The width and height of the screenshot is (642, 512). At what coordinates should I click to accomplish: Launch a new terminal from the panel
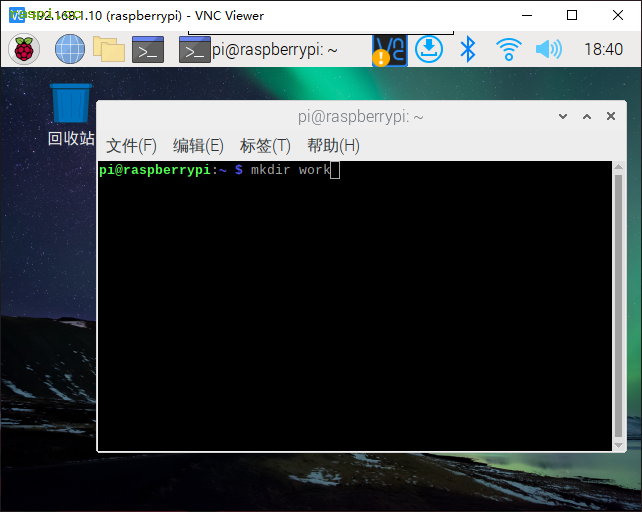click(149, 49)
